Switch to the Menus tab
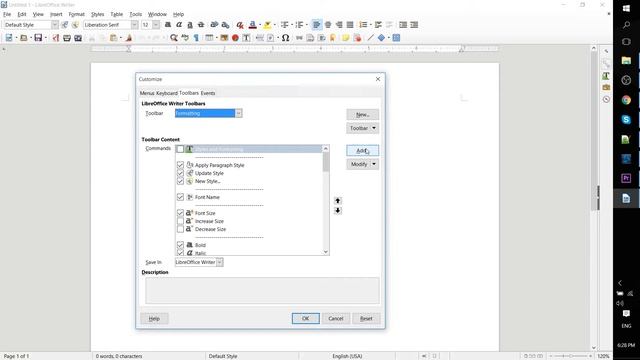The image size is (640, 360). [147, 93]
